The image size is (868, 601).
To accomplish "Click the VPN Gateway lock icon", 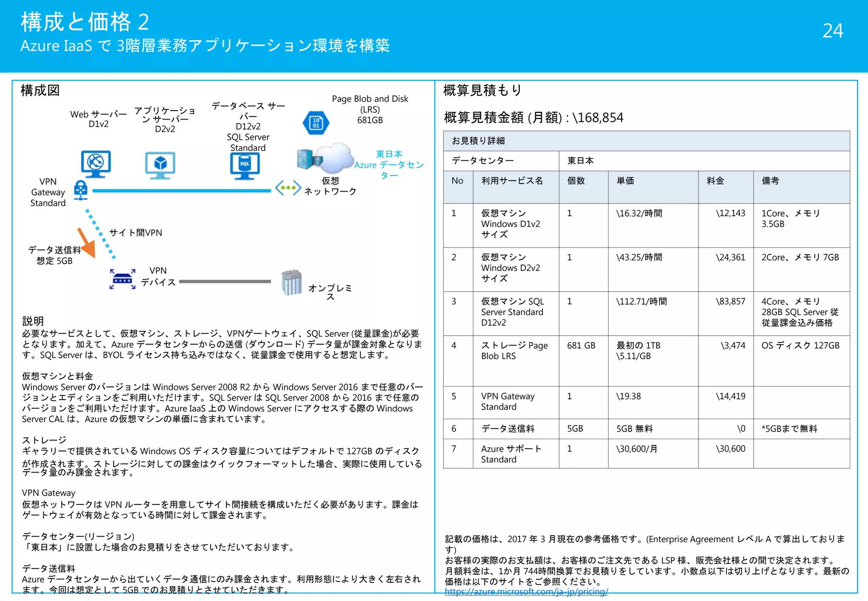I will pyautogui.click(x=81, y=190).
